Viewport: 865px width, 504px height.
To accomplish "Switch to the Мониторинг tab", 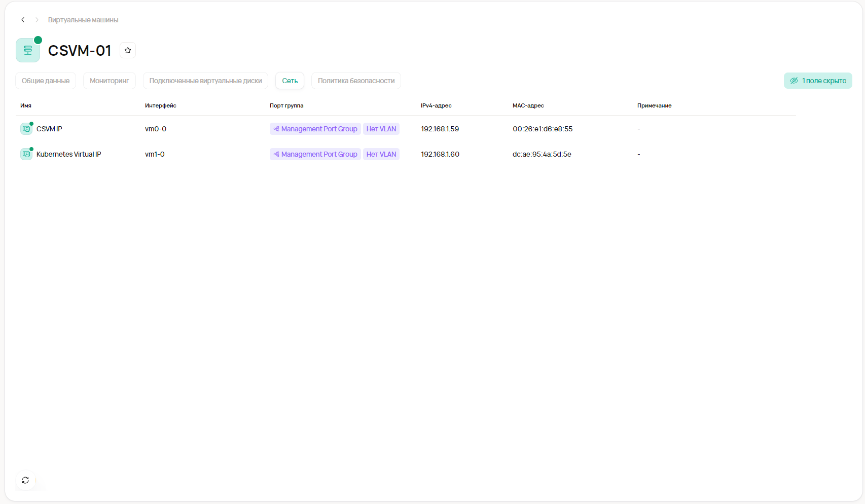I will (109, 81).
